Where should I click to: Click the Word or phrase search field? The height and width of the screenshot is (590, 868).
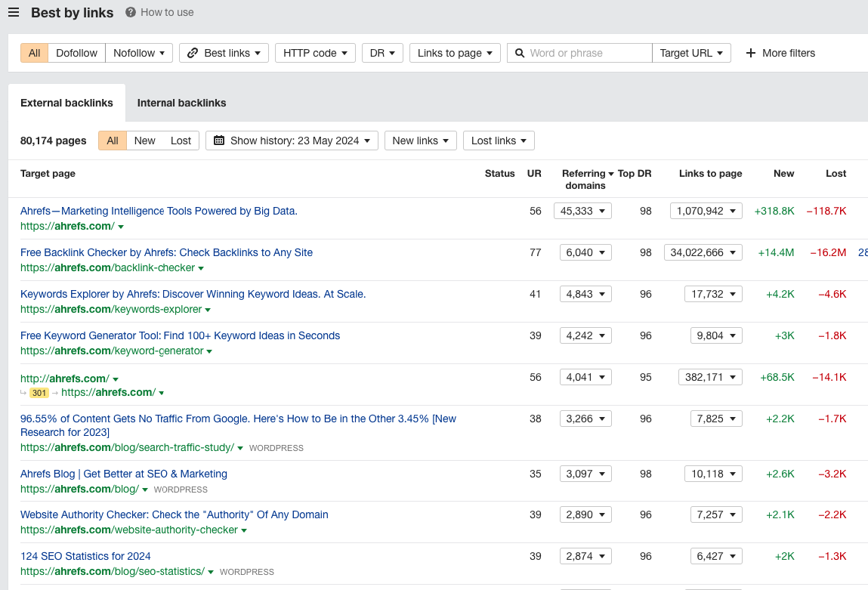(x=588, y=53)
